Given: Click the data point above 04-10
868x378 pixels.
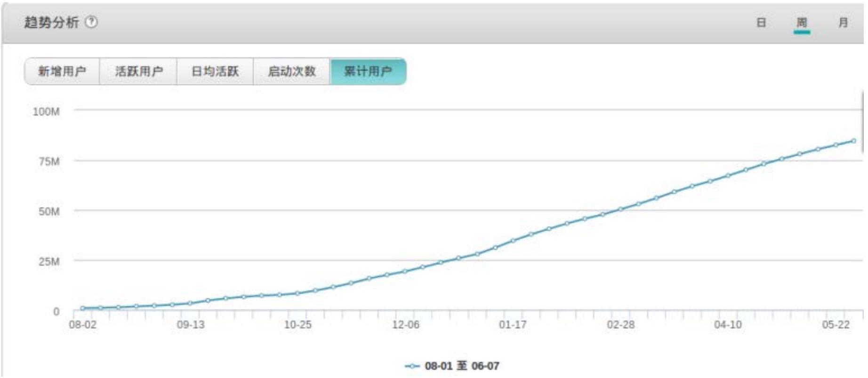Looking at the screenshot, I should [x=728, y=176].
